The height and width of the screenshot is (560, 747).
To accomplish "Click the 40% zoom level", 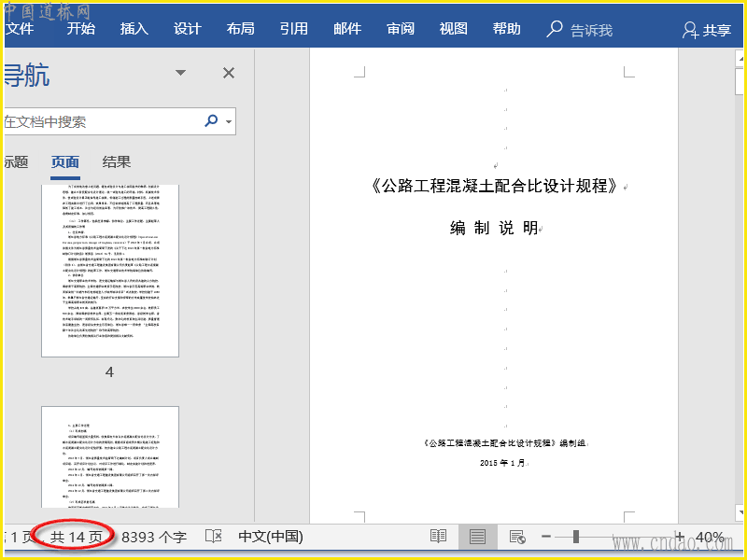I will (x=710, y=538).
